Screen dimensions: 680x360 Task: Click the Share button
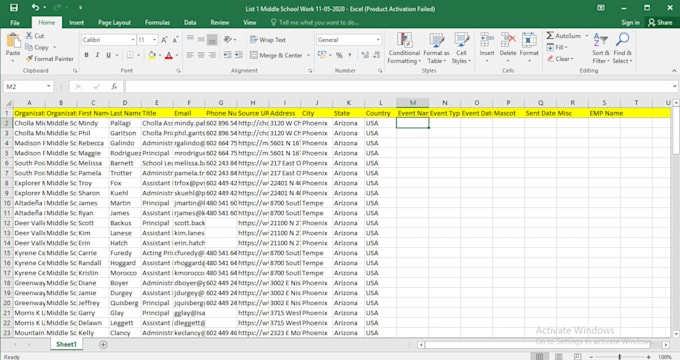pyautogui.click(x=660, y=22)
